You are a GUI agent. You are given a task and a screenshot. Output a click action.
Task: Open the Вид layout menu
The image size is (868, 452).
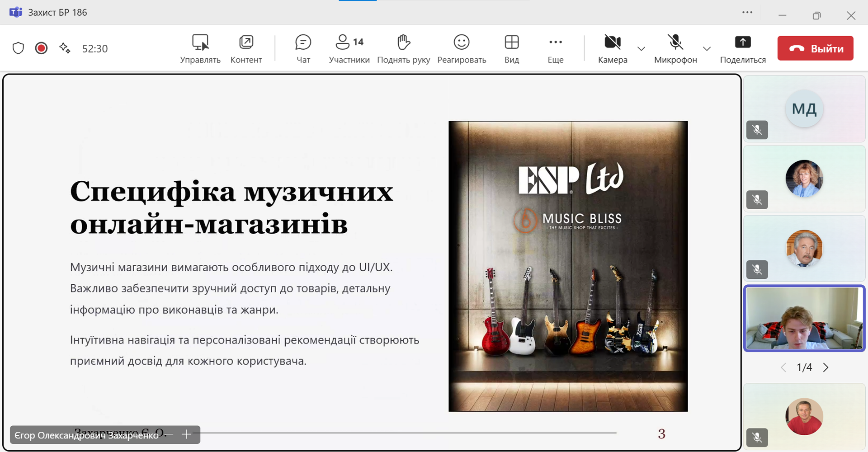click(x=511, y=48)
